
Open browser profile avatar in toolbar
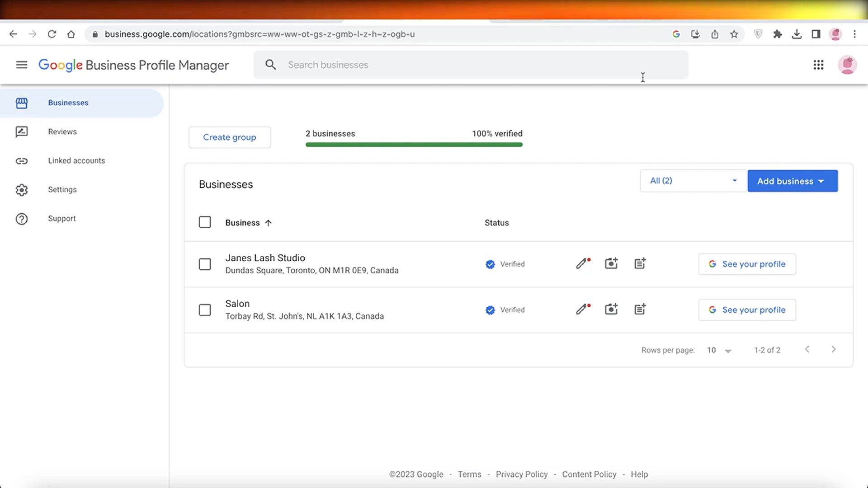click(x=835, y=34)
